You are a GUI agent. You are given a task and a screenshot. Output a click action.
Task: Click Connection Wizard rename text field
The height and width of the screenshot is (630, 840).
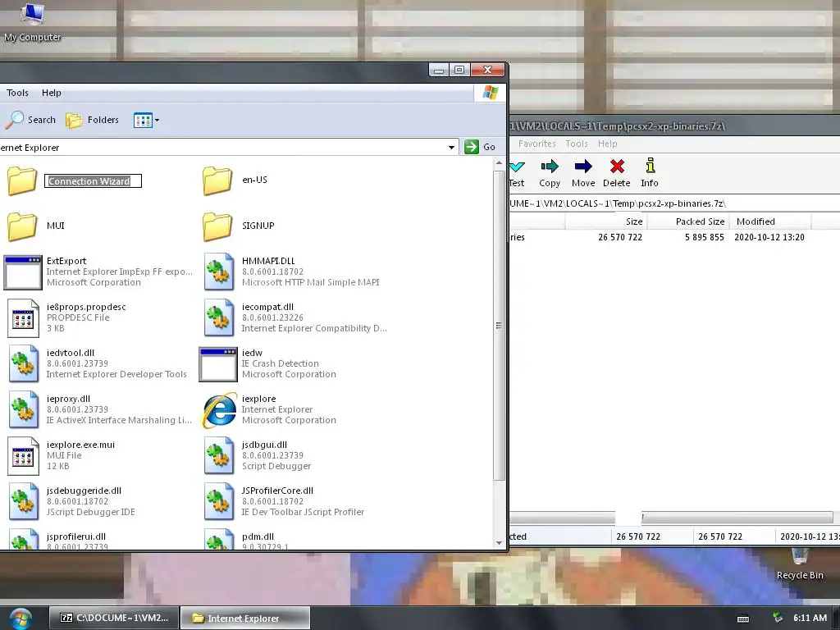[x=93, y=181]
